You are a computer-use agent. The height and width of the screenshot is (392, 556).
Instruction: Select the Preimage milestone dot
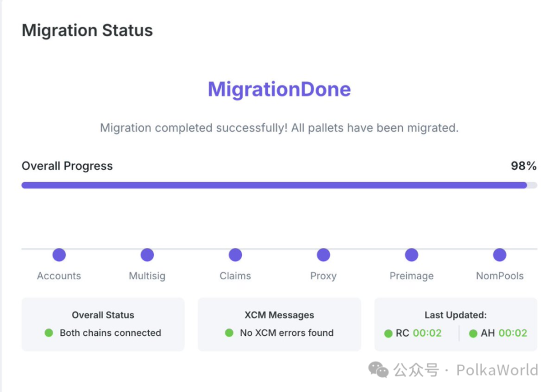[x=411, y=255]
